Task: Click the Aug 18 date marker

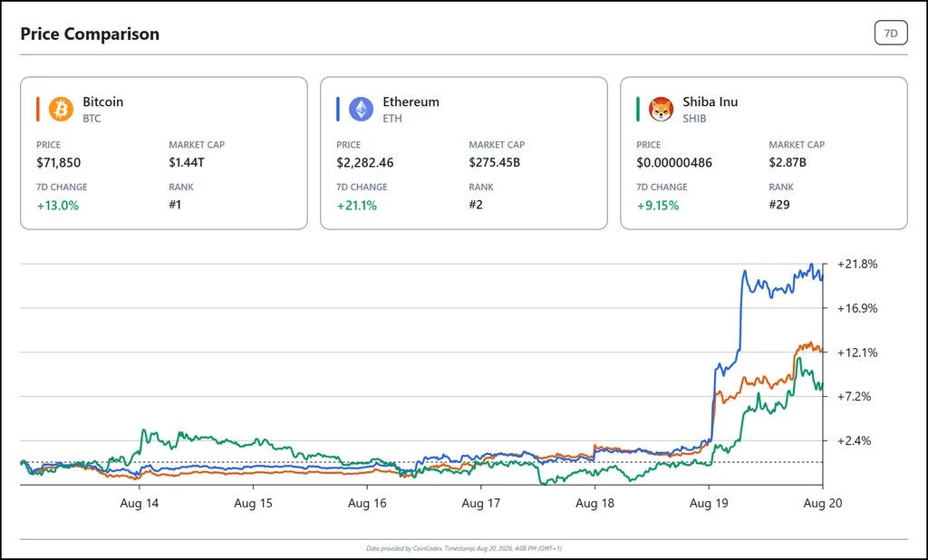Action: click(594, 503)
